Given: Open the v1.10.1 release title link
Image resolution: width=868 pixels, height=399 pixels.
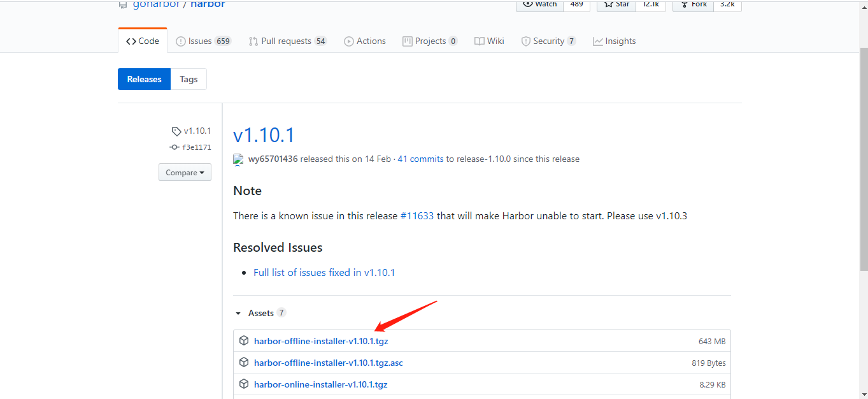Looking at the screenshot, I should click(x=264, y=135).
